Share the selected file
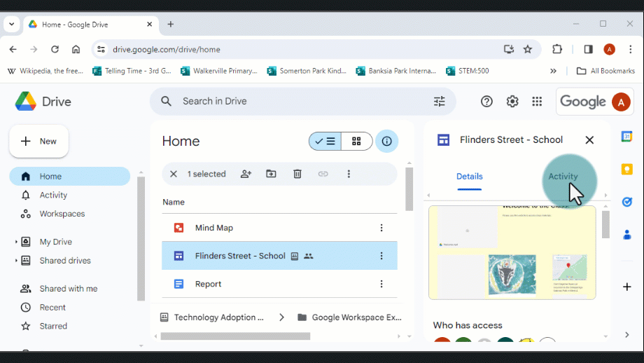Viewport: 644px width, 363px height. [x=246, y=174]
